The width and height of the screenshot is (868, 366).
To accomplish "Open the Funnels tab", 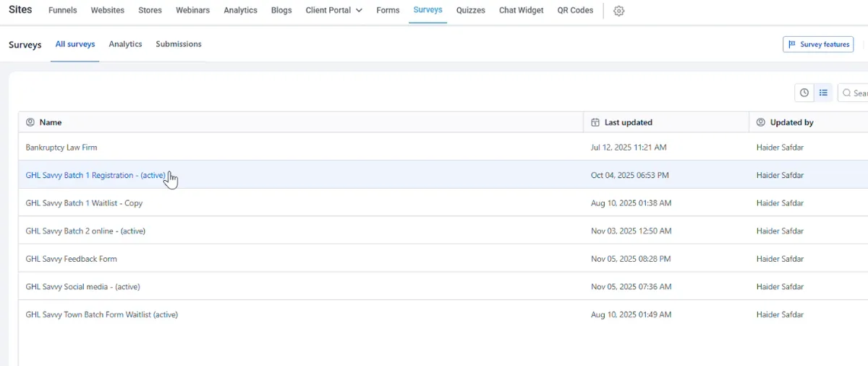I will tap(63, 10).
